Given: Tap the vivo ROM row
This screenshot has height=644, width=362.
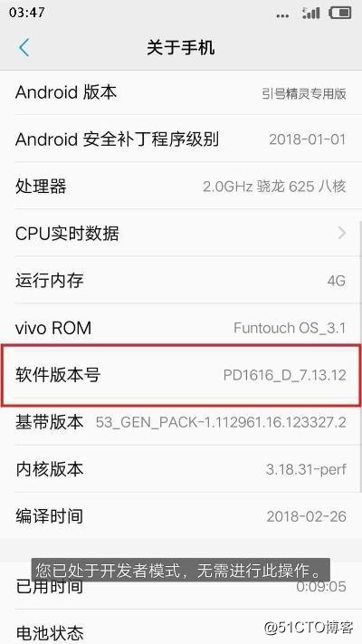Looking at the screenshot, I should point(181,328).
